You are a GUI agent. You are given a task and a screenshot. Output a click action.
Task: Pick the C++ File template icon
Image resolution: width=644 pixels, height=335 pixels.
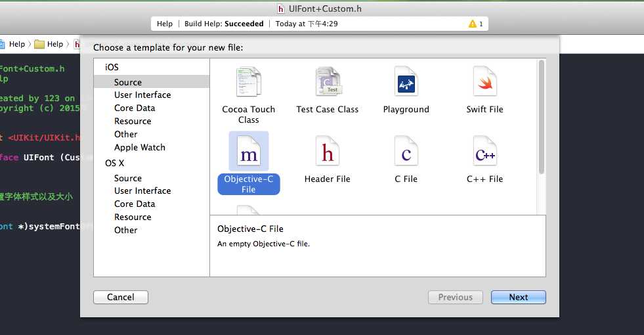click(x=485, y=151)
